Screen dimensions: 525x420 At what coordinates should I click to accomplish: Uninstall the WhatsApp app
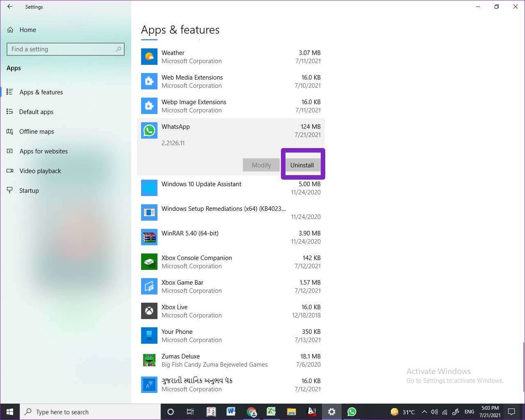pos(302,165)
